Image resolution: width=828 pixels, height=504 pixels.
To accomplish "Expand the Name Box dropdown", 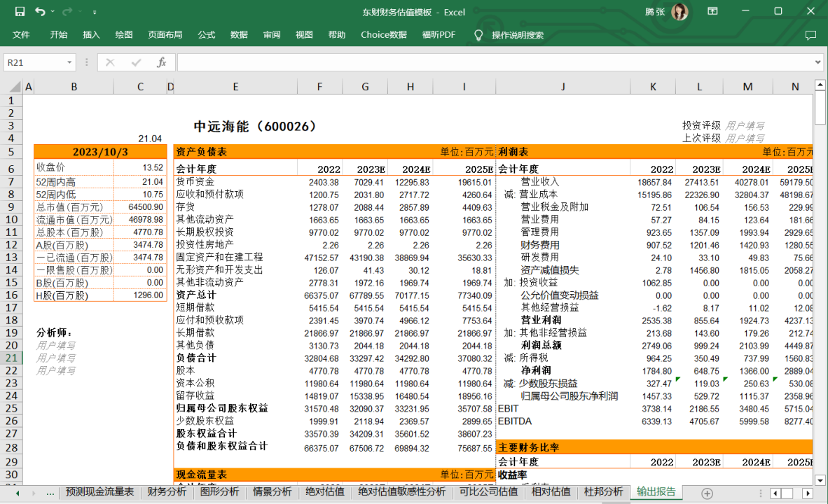I will [69, 62].
